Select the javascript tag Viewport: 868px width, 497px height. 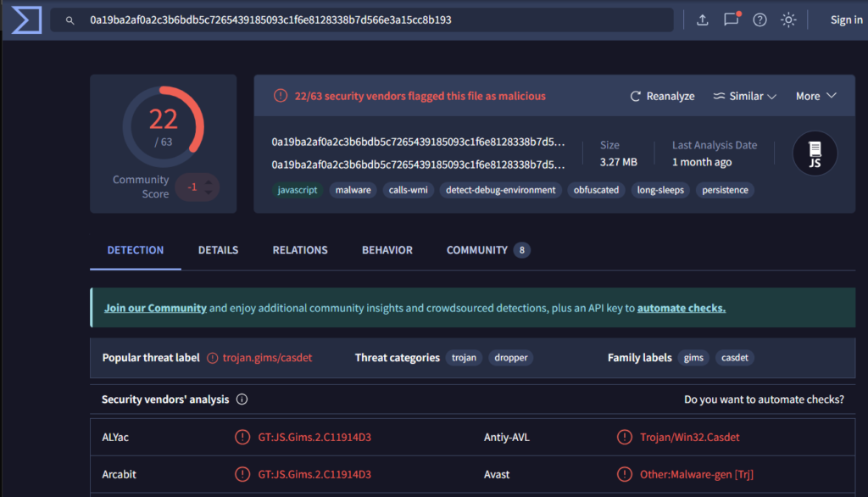click(x=298, y=190)
